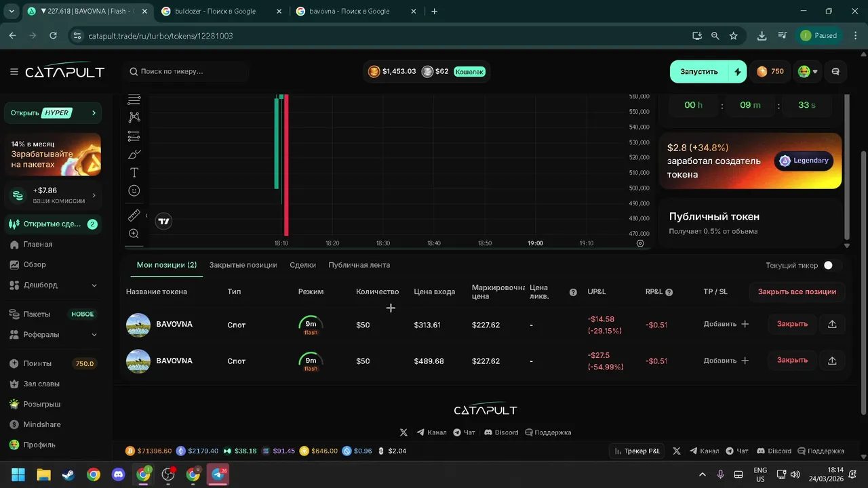Switch to Закрытые позиции tab

[243, 265]
